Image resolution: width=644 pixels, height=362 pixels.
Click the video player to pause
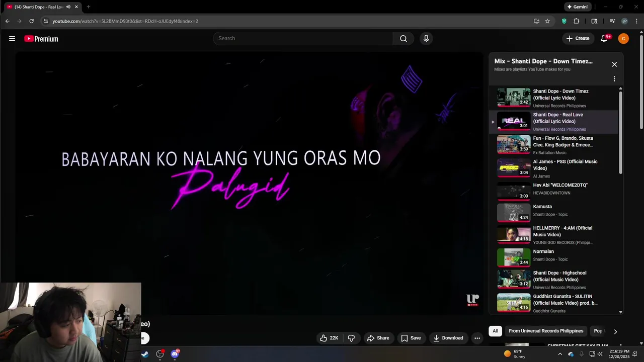(249, 184)
